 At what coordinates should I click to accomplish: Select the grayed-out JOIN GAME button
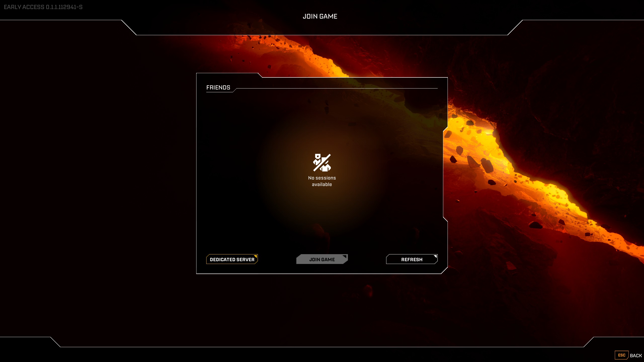click(322, 259)
